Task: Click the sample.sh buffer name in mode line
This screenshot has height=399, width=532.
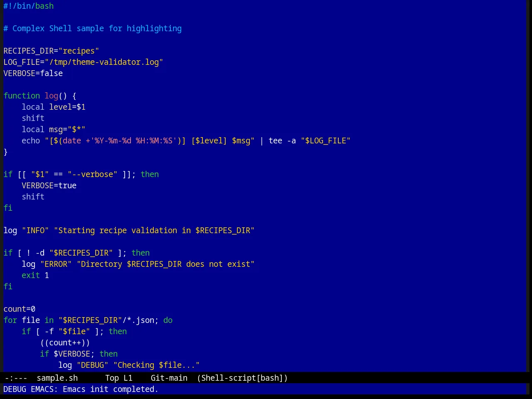Action: click(x=57, y=378)
